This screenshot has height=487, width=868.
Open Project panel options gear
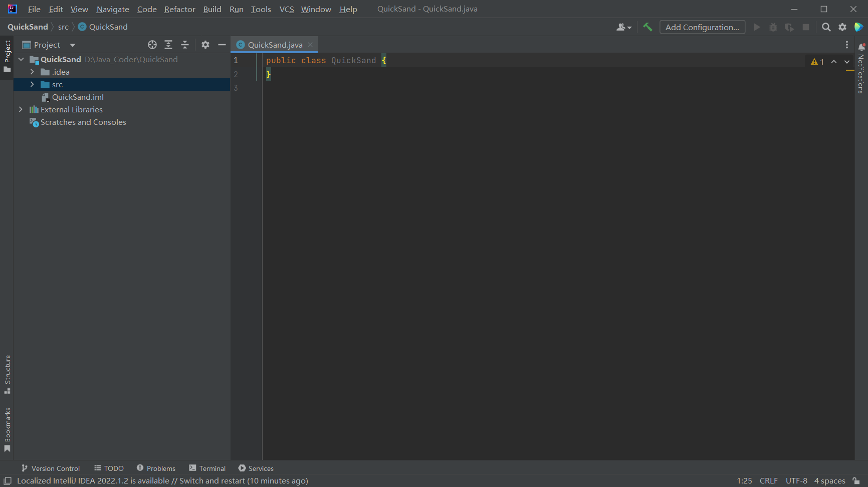click(205, 45)
